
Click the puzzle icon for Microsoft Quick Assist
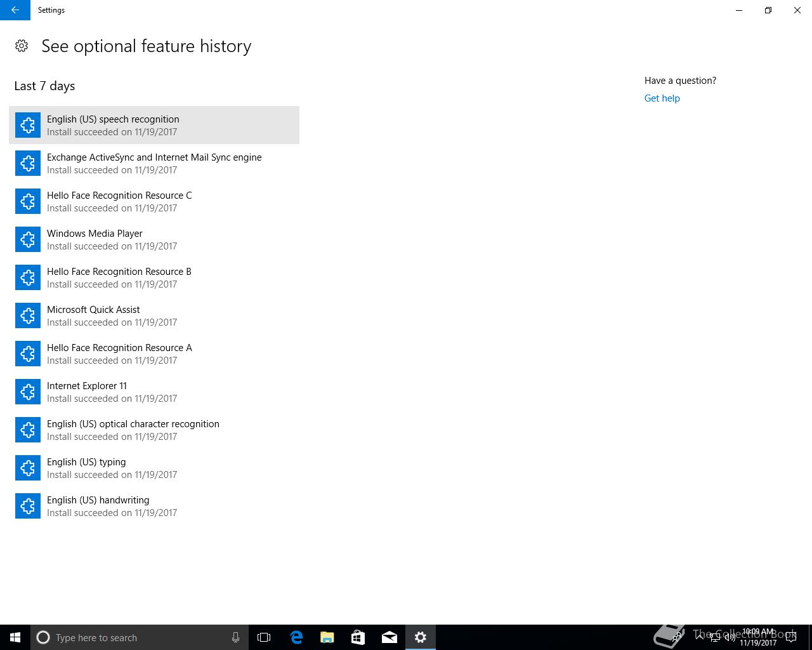(x=28, y=315)
